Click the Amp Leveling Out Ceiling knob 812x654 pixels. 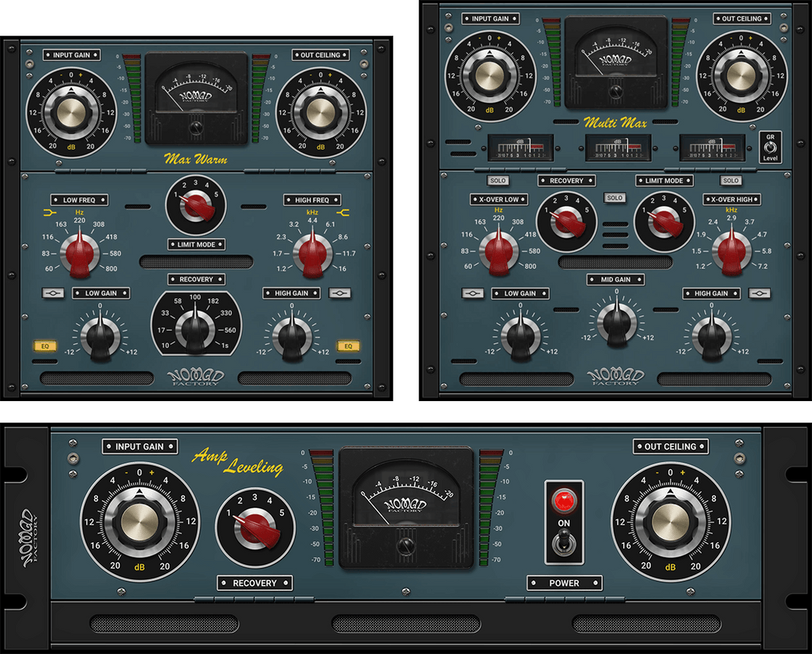click(671, 523)
